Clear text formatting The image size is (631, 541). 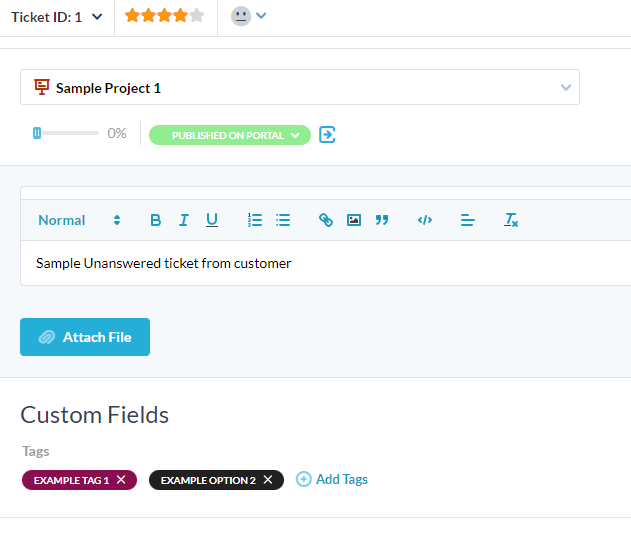pyautogui.click(x=511, y=220)
